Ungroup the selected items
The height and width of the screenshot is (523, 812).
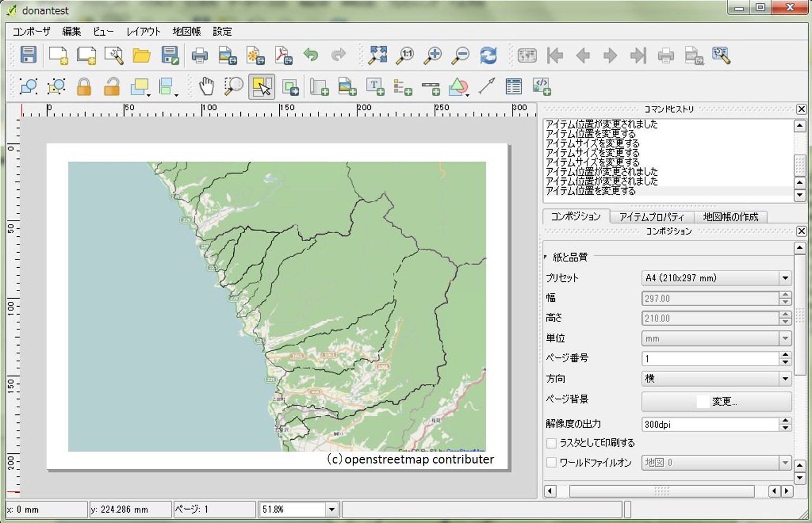(x=56, y=87)
